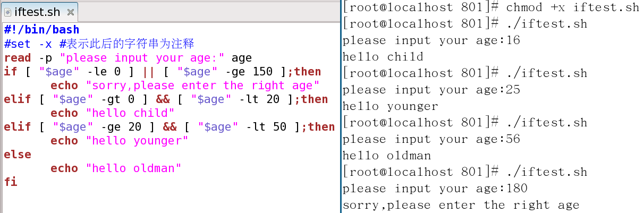Close the iftest.sh tab
The width and height of the screenshot is (644, 213).
coord(70,12)
